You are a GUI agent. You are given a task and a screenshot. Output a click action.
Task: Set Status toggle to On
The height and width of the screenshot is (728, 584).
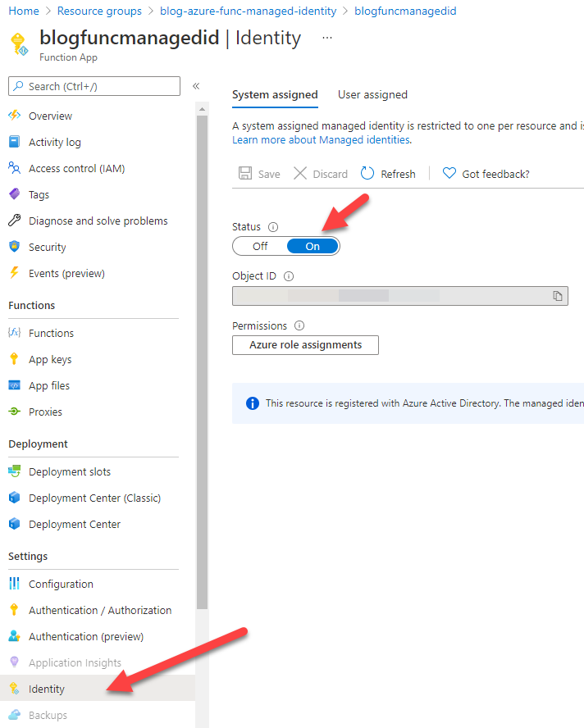point(313,246)
